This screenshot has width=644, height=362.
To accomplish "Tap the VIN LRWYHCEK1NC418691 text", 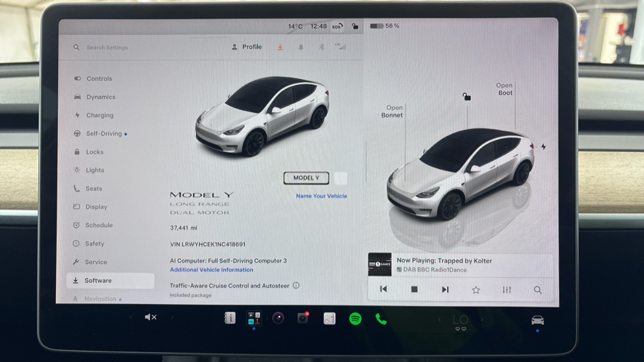I will [208, 244].
